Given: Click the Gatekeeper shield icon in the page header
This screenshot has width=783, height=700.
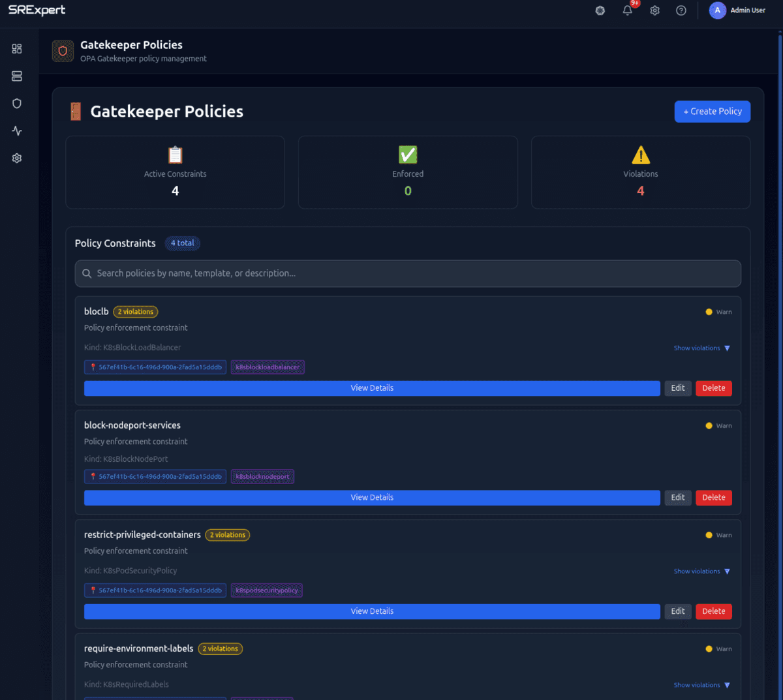Looking at the screenshot, I should [62, 50].
